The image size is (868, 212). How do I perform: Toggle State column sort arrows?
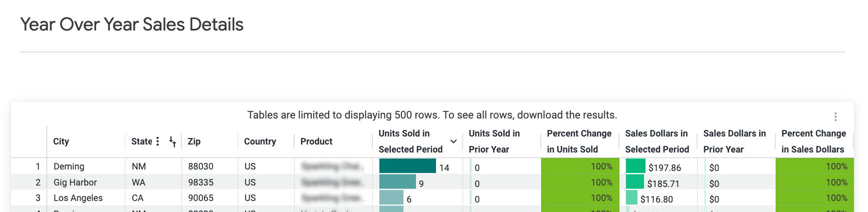point(172,141)
